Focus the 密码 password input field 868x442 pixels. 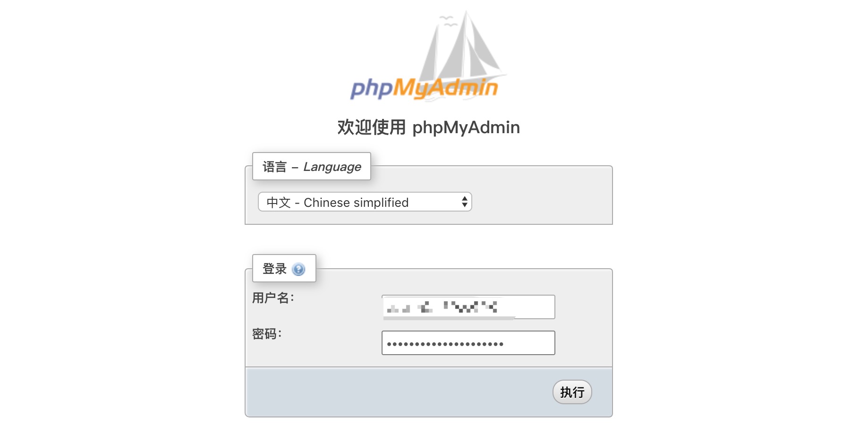tap(468, 343)
